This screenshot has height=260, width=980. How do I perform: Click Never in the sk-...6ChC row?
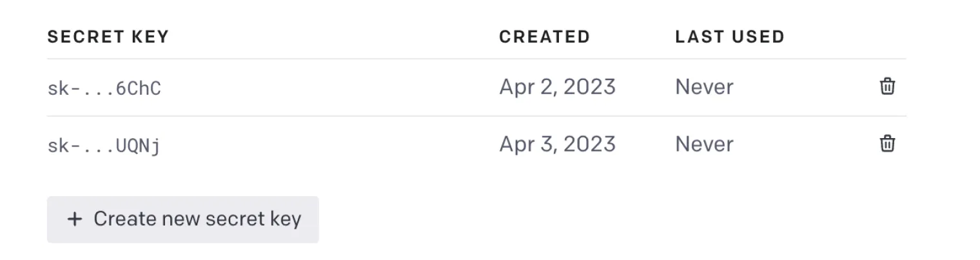704,87
